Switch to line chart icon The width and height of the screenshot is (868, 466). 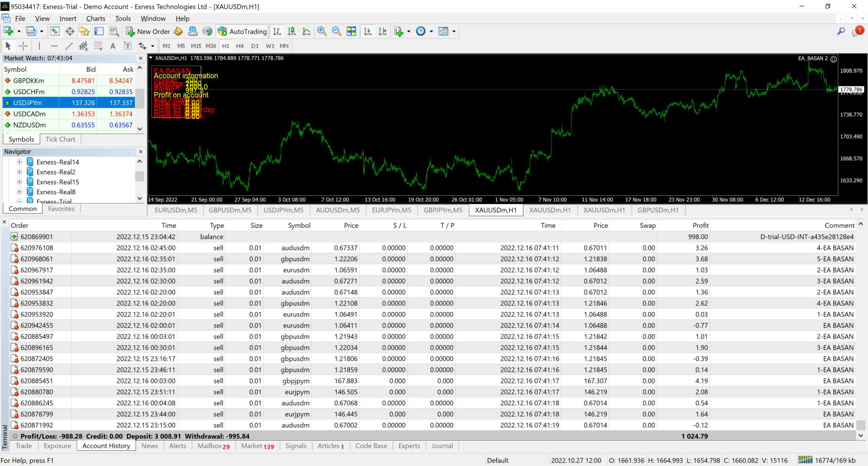coord(306,31)
